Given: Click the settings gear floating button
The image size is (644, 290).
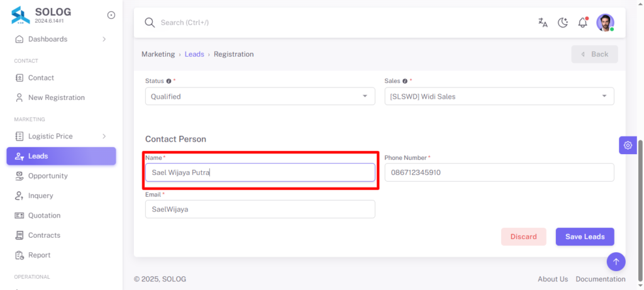Looking at the screenshot, I should tap(628, 145).
